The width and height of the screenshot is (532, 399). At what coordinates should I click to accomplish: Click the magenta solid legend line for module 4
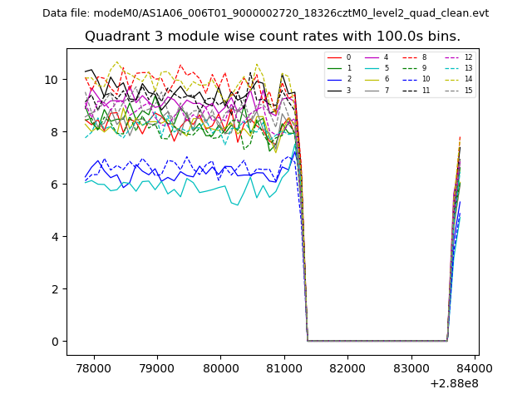pos(372,57)
